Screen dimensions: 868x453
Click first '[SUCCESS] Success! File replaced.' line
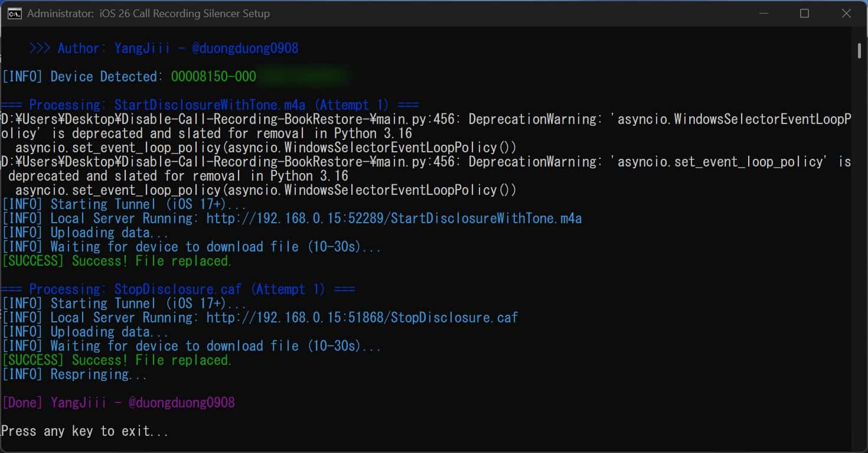[117, 261]
